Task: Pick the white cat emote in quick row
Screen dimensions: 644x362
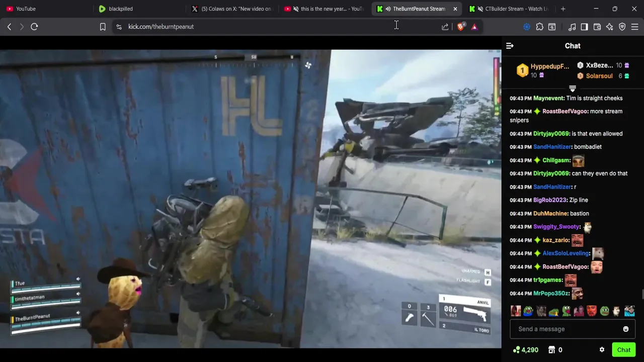Action: coord(617,311)
